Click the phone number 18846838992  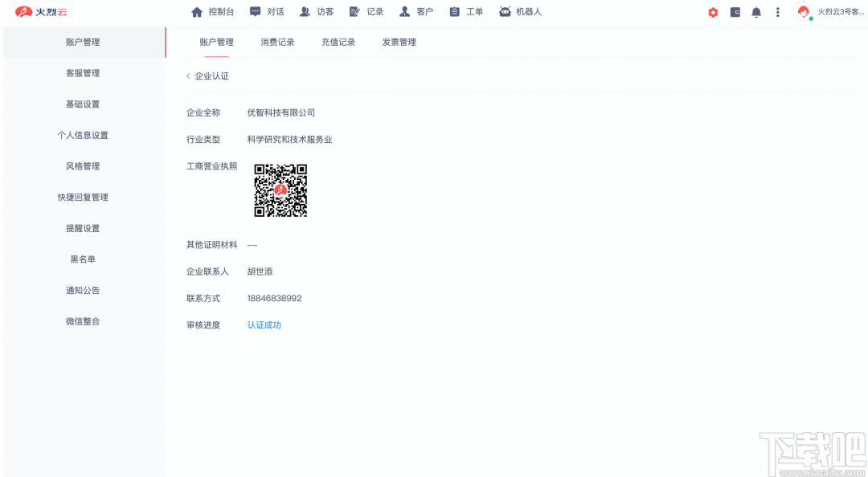tap(275, 298)
